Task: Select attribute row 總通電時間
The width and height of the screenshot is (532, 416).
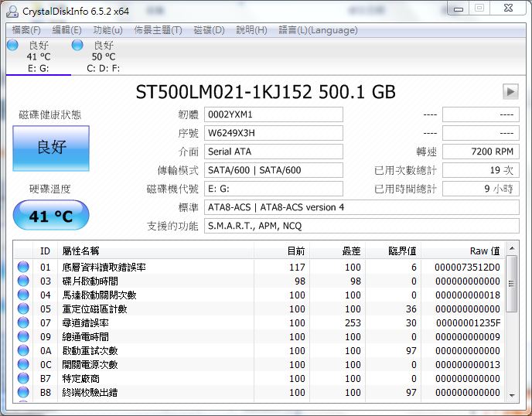Action: (x=259, y=336)
